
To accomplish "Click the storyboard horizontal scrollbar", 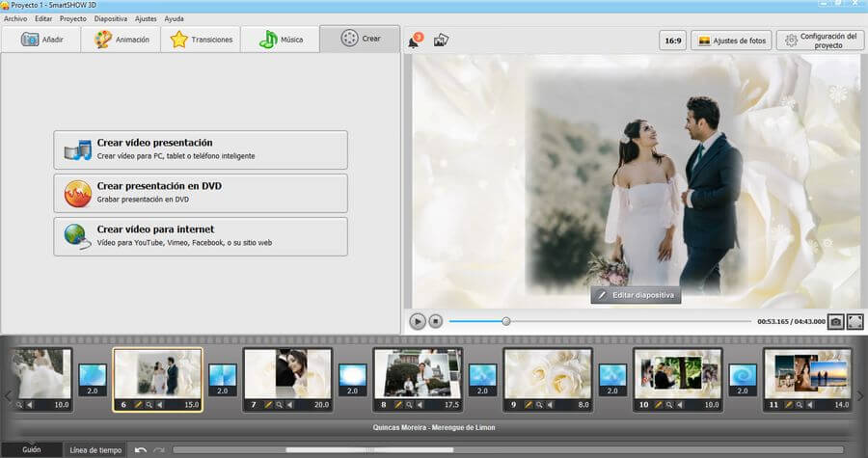I will pos(369,450).
